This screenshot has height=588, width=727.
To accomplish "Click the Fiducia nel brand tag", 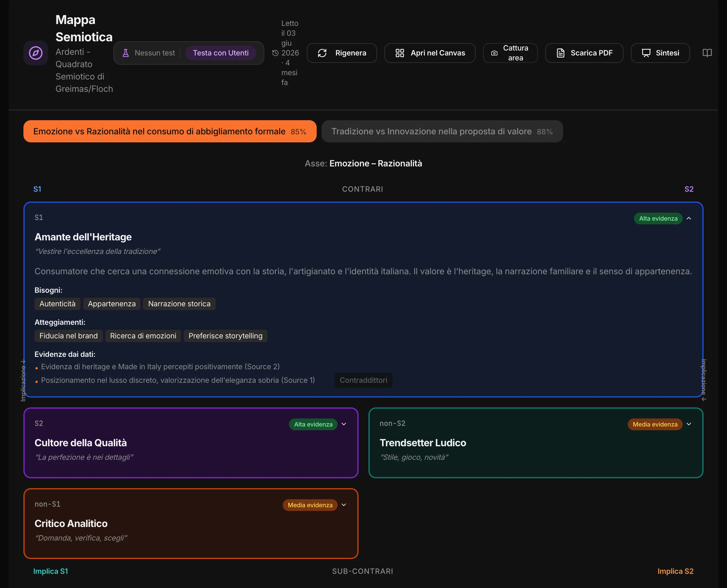I will (68, 336).
